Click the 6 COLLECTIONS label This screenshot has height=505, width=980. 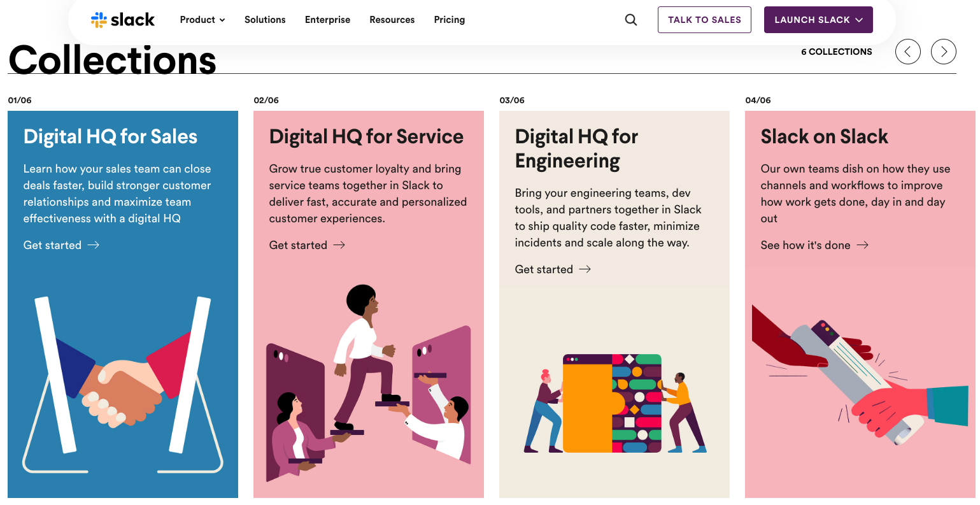(x=837, y=52)
